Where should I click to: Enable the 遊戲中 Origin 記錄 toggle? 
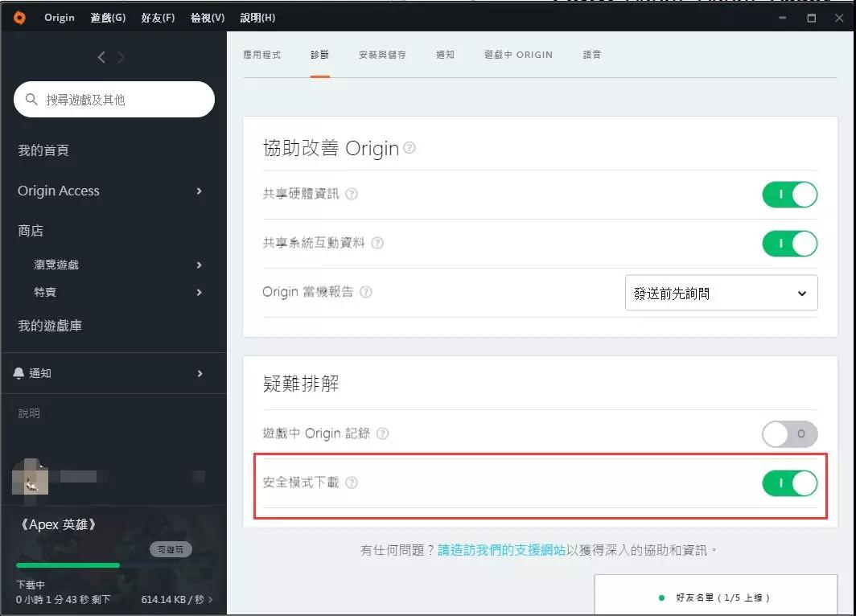789,434
